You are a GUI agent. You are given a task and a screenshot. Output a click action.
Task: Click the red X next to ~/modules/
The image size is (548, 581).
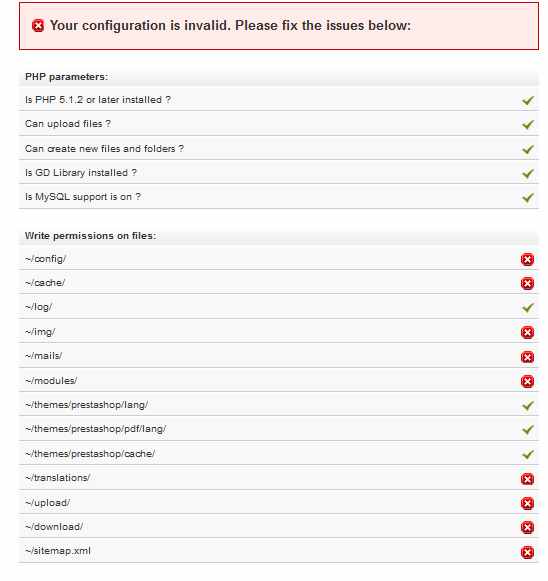pyautogui.click(x=527, y=381)
